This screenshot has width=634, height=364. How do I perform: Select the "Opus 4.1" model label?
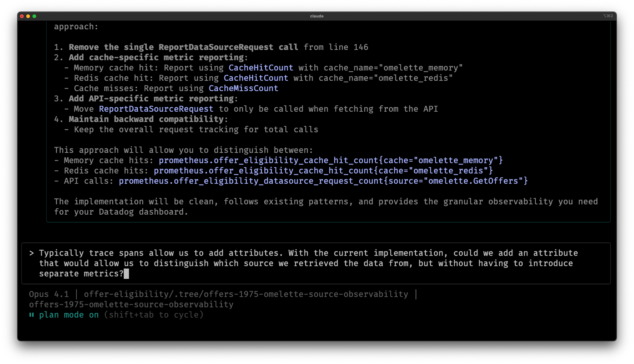click(49, 294)
